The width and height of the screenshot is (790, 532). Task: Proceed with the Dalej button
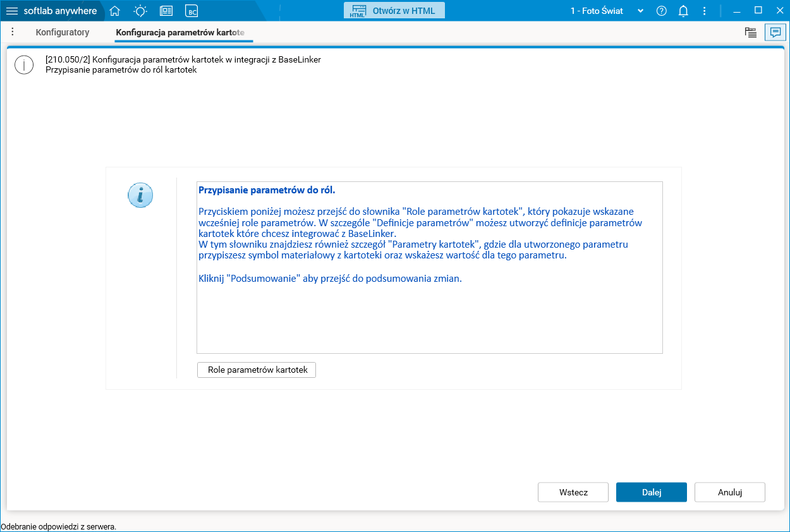coord(652,492)
